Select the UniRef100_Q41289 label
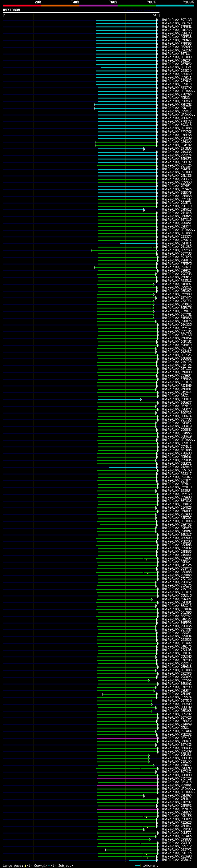The image size is (197, 868). pos(177,247)
